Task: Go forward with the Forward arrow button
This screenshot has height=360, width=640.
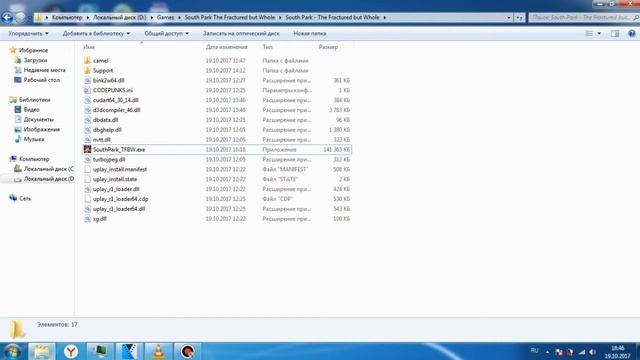Action: [x=20, y=18]
